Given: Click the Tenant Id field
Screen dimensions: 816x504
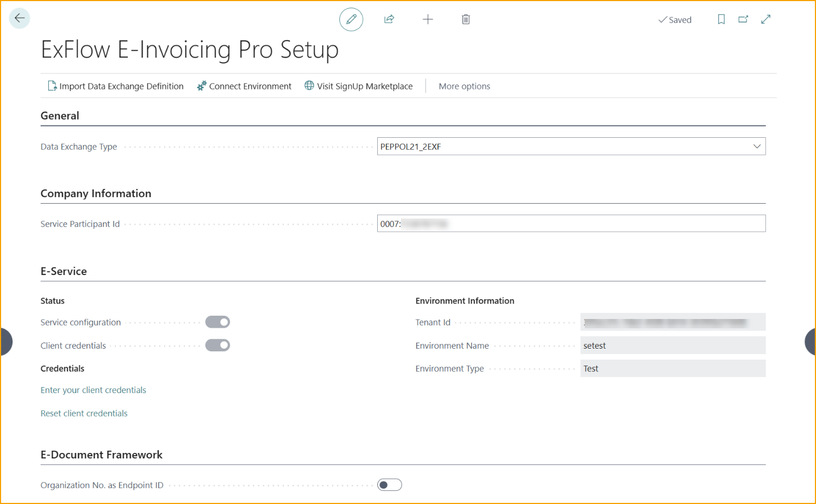Looking at the screenshot, I should coord(673,322).
